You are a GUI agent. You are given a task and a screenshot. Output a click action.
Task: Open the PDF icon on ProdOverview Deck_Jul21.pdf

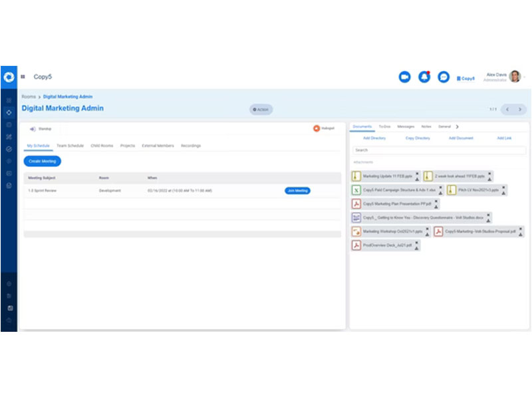(x=356, y=245)
